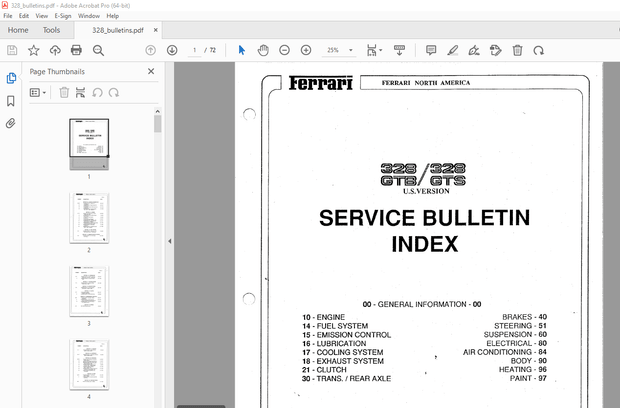This screenshot has width=620, height=408.
Task: Open the sign document pen tool
Action: point(474,50)
